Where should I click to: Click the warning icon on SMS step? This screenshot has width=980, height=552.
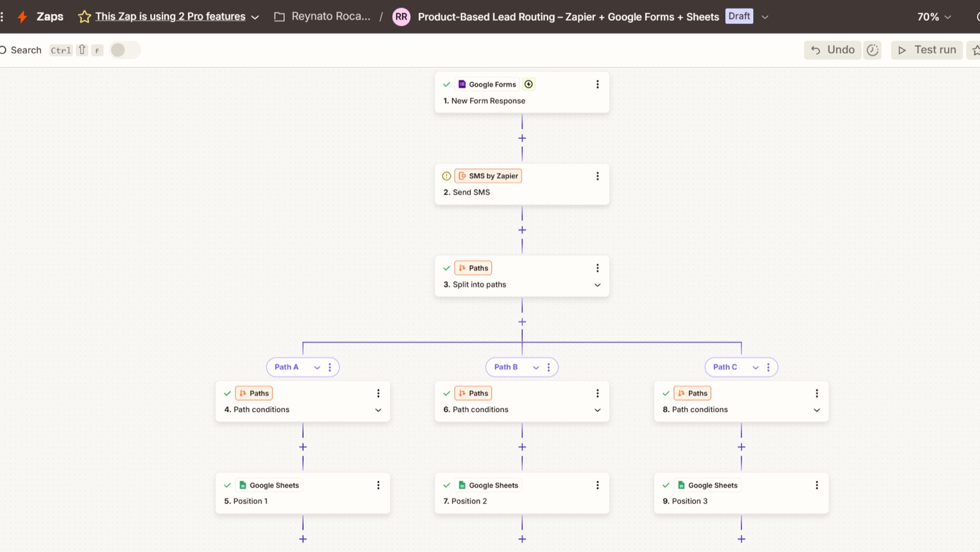coord(447,176)
